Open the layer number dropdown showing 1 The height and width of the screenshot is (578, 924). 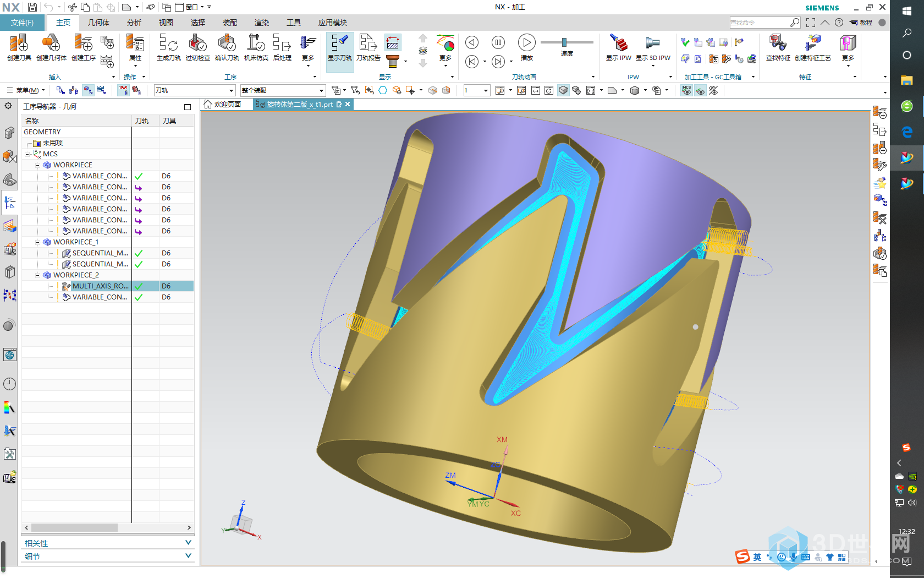pos(476,90)
